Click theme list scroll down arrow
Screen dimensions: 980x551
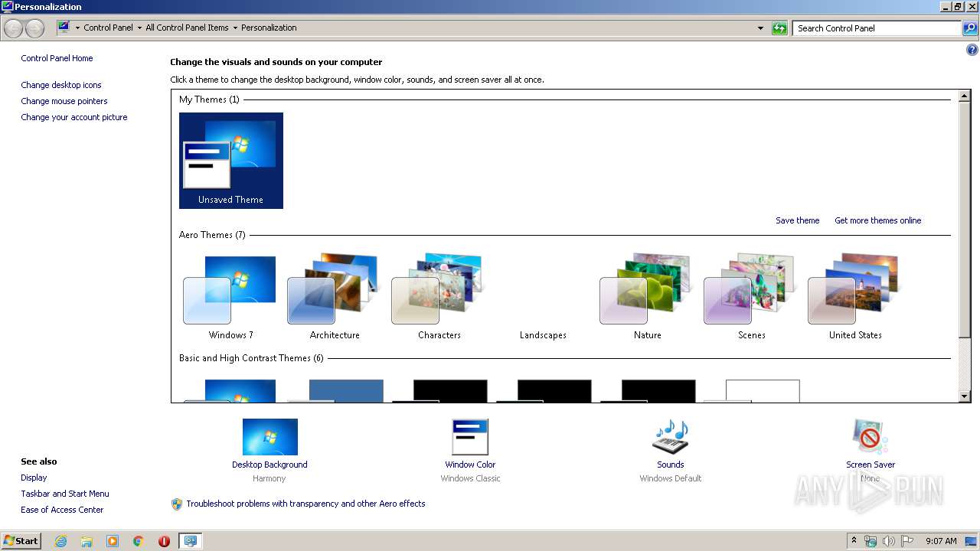tap(965, 396)
